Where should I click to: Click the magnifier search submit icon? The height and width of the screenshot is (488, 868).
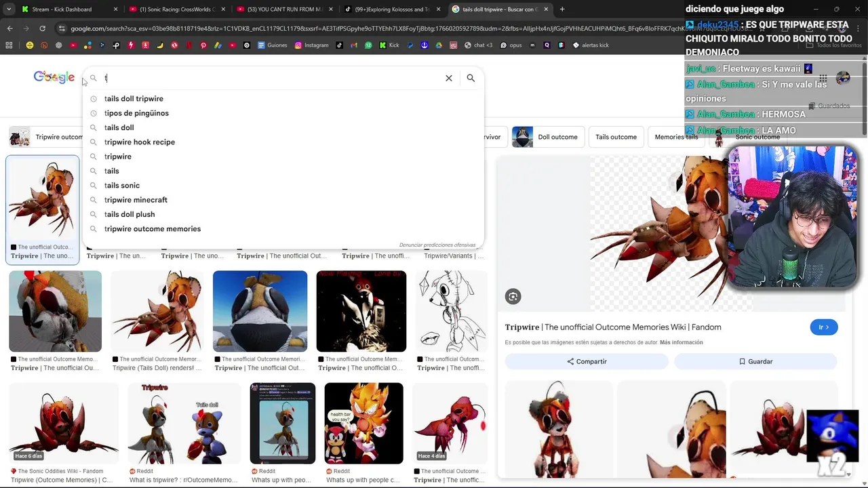471,78
